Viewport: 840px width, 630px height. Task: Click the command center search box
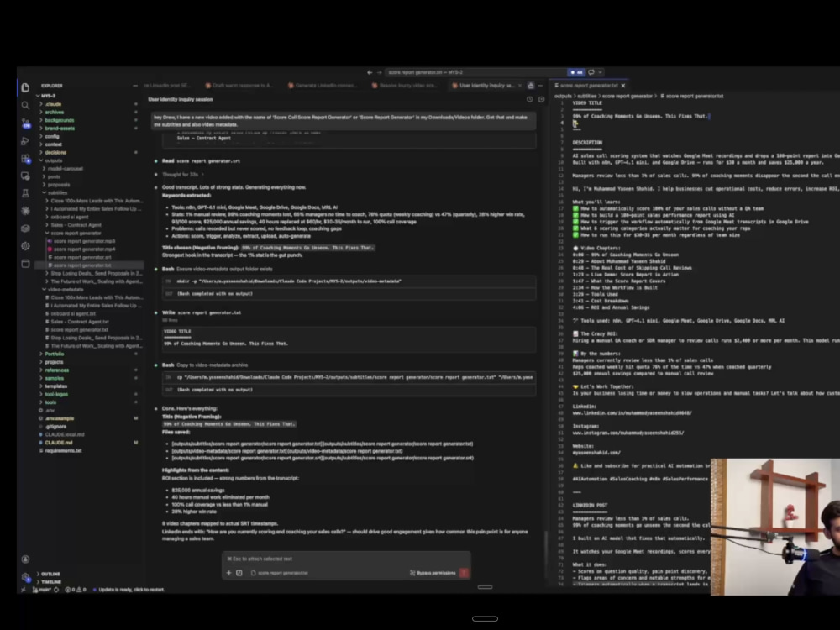(x=474, y=72)
